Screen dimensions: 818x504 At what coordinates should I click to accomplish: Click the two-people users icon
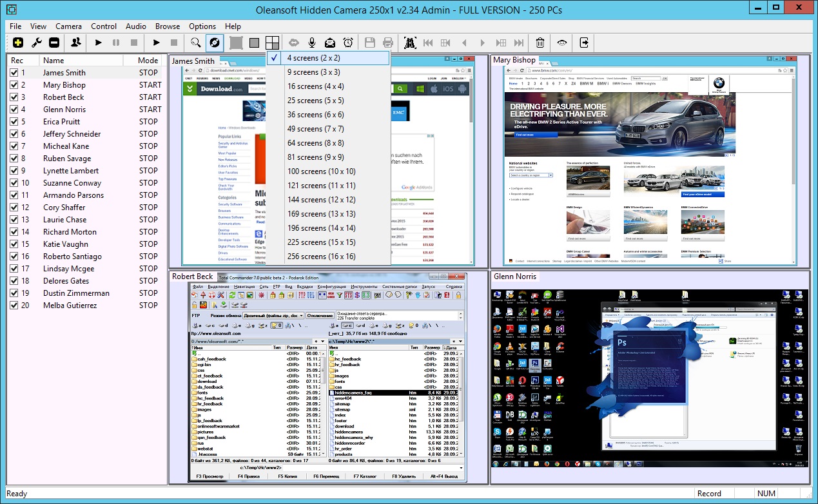tap(77, 43)
